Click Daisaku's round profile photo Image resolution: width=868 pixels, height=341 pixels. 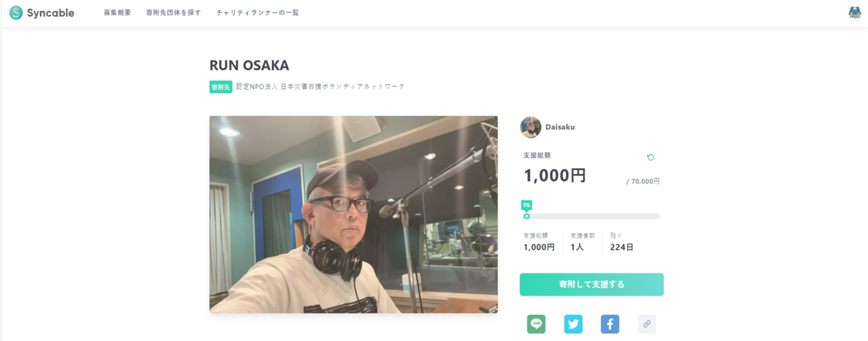[530, 127]
